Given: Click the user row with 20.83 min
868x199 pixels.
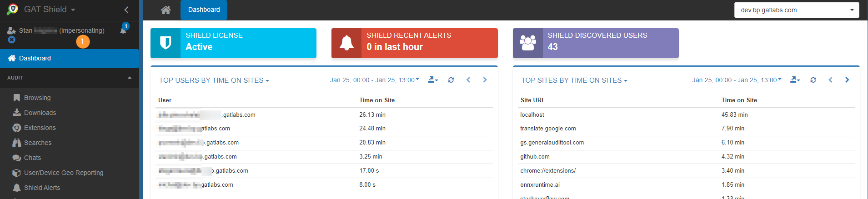Looking at the screenshot, I should (x=324, y=143).
